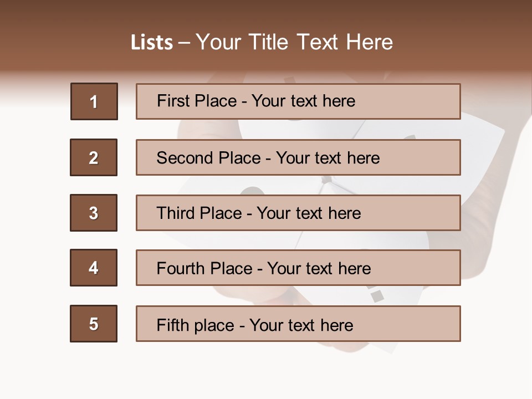Viewport: 532px width, 399px height.
Task: Place cursor on the word 'Fifth'
Action: pyautogui.click(x=173, y=325)
